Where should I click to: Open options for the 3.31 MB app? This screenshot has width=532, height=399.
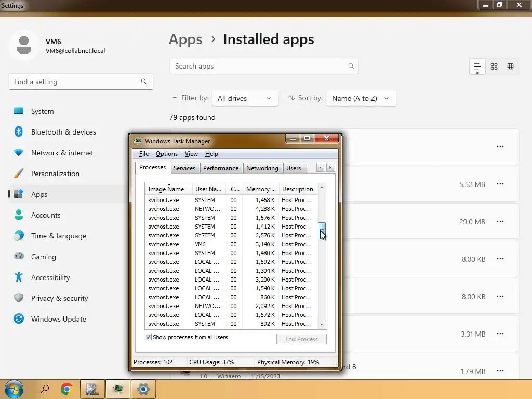(x=500, y=334)
